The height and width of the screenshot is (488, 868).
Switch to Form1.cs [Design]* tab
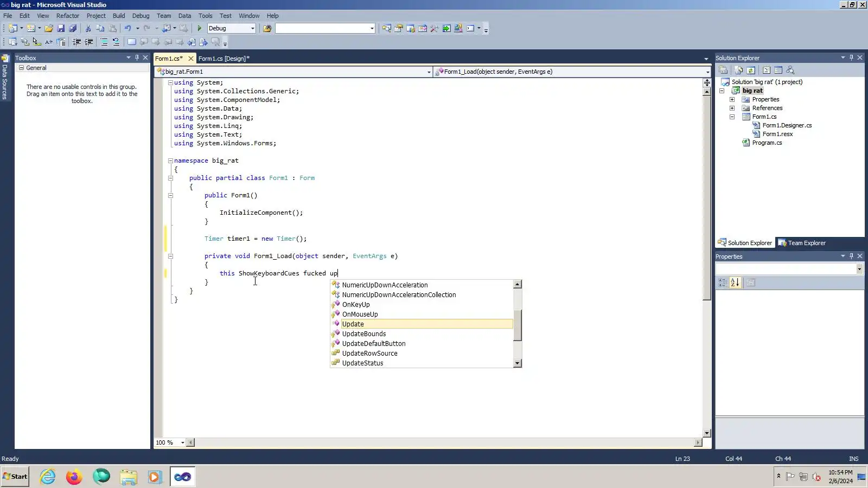(x=224, y=59)
